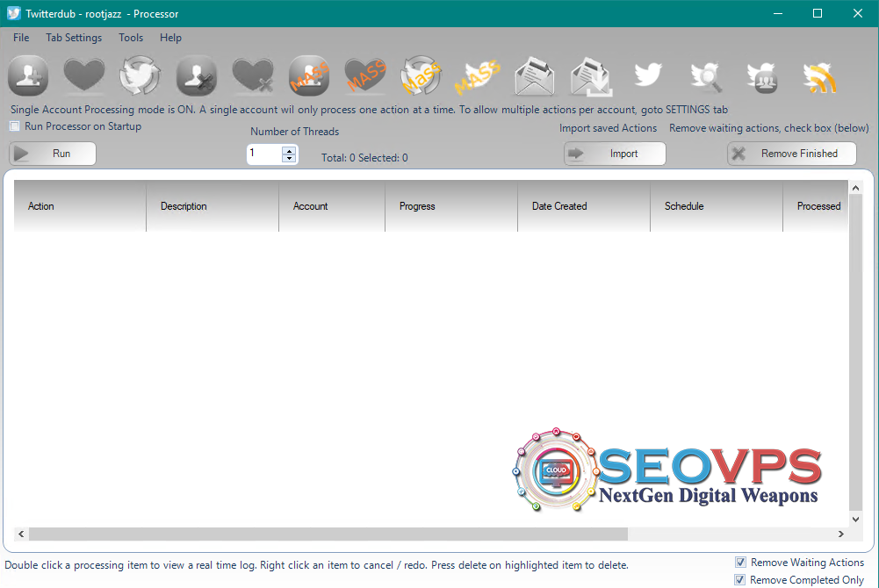Select the bird with people group icon
Image resolution: width=879 pixels, height=588 pixels.
[x=762, y=76]
